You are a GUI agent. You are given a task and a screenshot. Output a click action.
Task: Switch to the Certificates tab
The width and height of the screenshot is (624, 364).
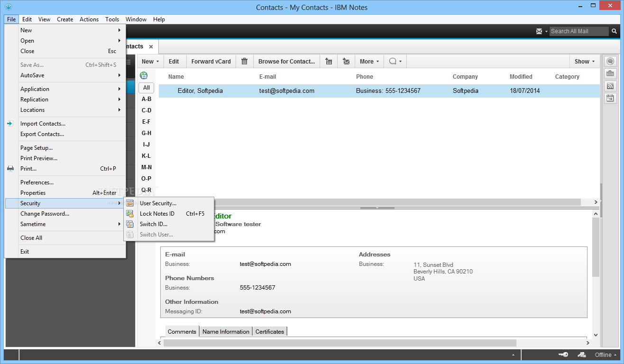coord(270,332)
